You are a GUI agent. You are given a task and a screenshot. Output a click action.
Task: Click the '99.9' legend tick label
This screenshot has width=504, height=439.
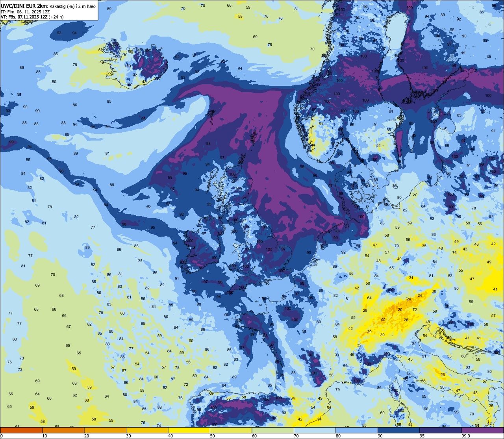[466, 436]
